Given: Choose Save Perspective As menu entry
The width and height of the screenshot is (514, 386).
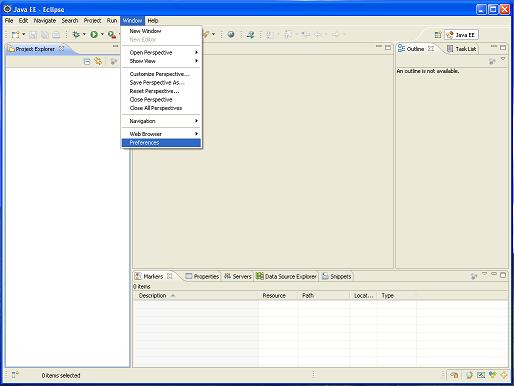Looking at the screenshot, I should pyautogui.click(x=161, y=83).
